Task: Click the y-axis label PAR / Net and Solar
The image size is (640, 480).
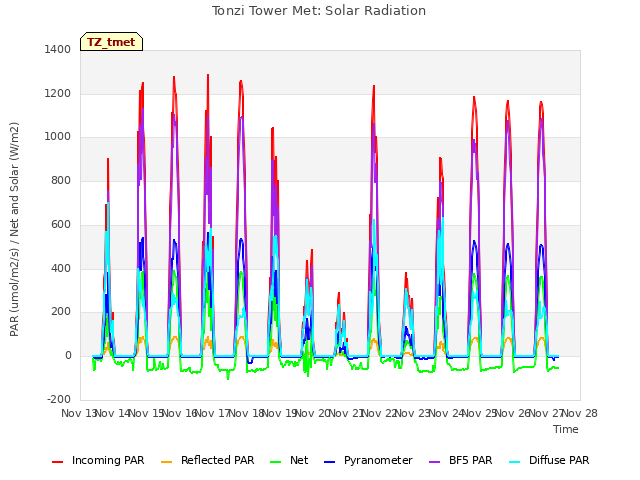Action: [x=14, y=229]
